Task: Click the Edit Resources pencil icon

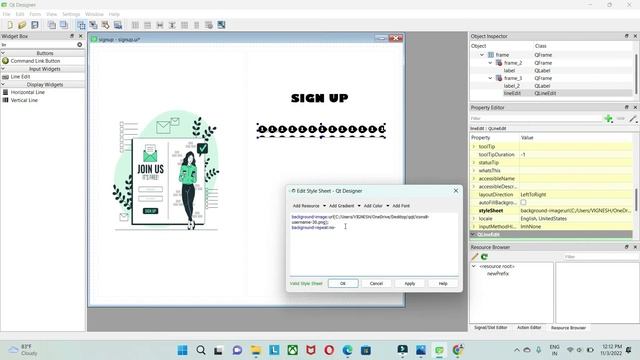Action: click(x=475, y=257)
